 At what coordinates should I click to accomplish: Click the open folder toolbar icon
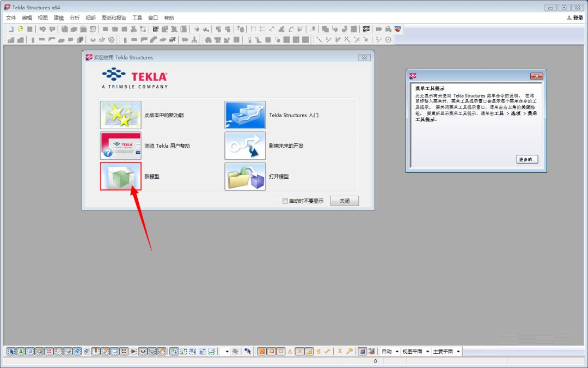click(x=20, y=29)
